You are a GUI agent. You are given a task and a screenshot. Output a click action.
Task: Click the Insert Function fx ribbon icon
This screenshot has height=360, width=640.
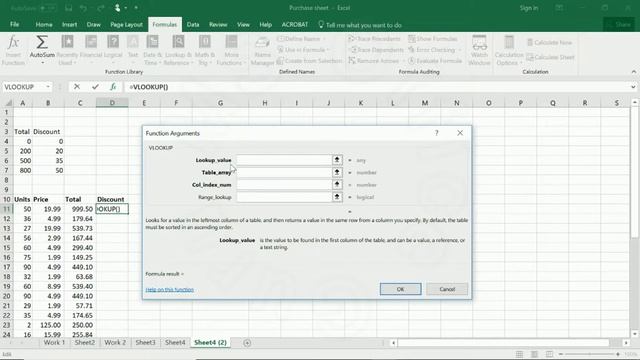click(x=13, y=42)
